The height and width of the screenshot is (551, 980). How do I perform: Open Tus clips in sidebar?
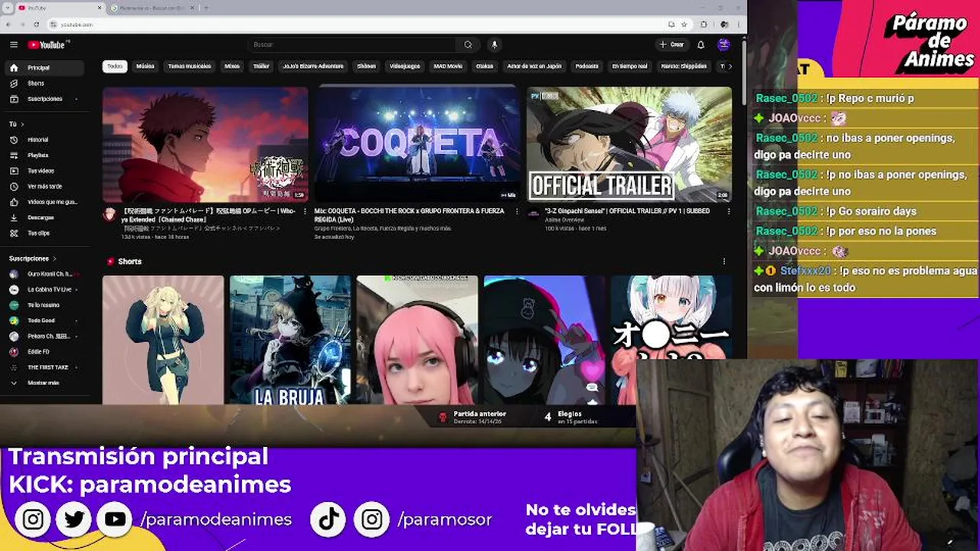(x=43, y=233)
